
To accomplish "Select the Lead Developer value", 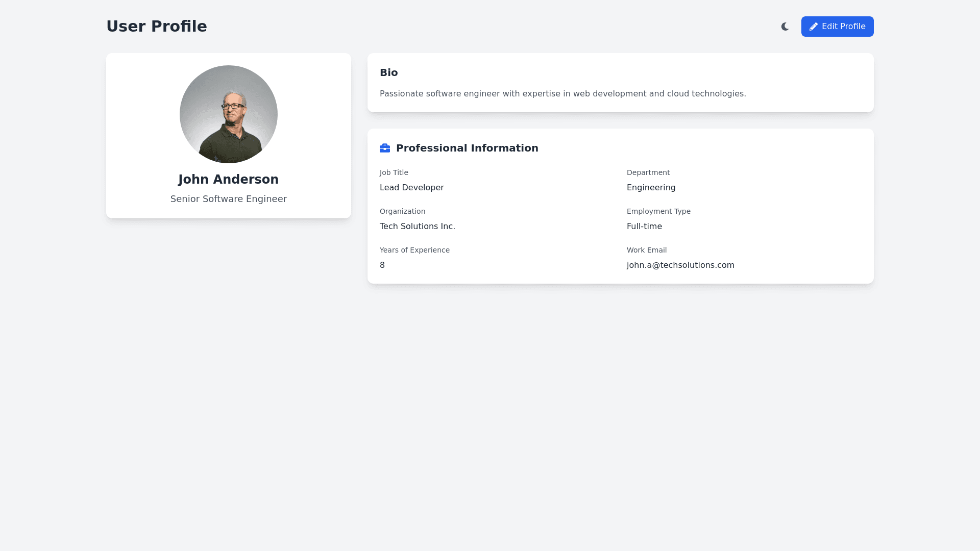I will 411,187.
